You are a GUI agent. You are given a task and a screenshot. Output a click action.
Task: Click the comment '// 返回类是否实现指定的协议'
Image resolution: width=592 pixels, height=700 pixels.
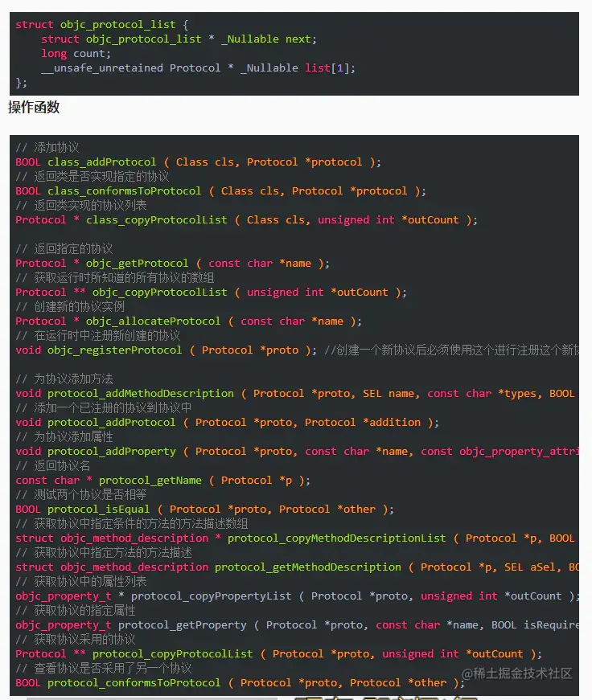92,176
